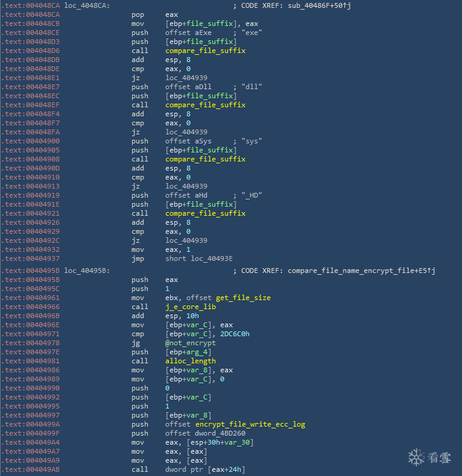Click the first compare_file_suffix call at 004048D6
The width and height of the screenshot is (462, 476).
[x=205, y=51]
